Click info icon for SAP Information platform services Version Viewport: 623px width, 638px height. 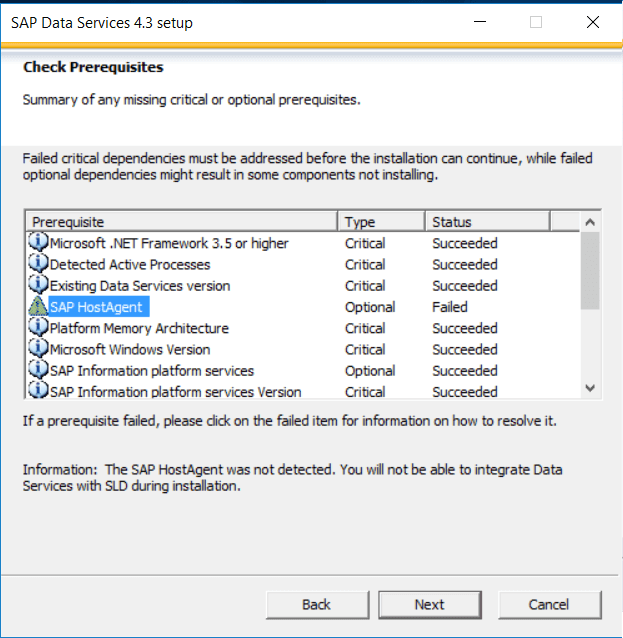[38, 390]
